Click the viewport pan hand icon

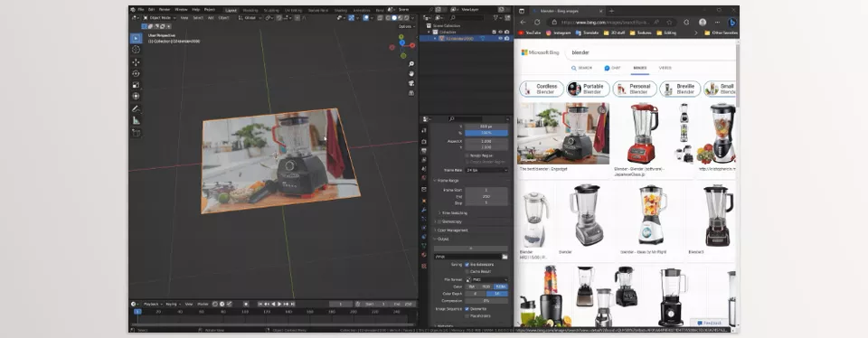click(x=411, y=73)
